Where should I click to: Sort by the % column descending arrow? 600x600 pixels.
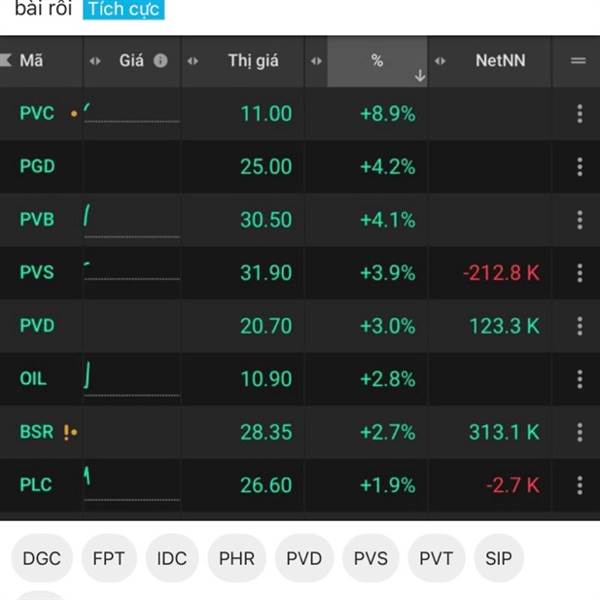(419, 75)
